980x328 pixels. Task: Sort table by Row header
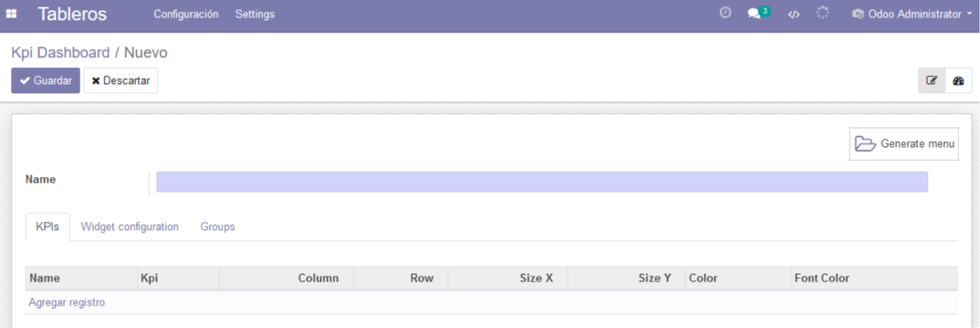pyautogui.click(x=401, y=278)
